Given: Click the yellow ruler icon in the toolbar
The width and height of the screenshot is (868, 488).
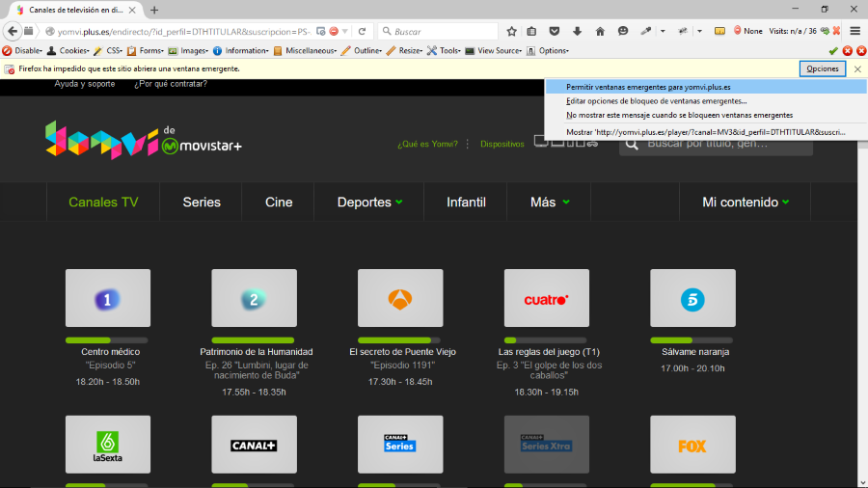Looking at the screenshot, I should pos(719,32).
